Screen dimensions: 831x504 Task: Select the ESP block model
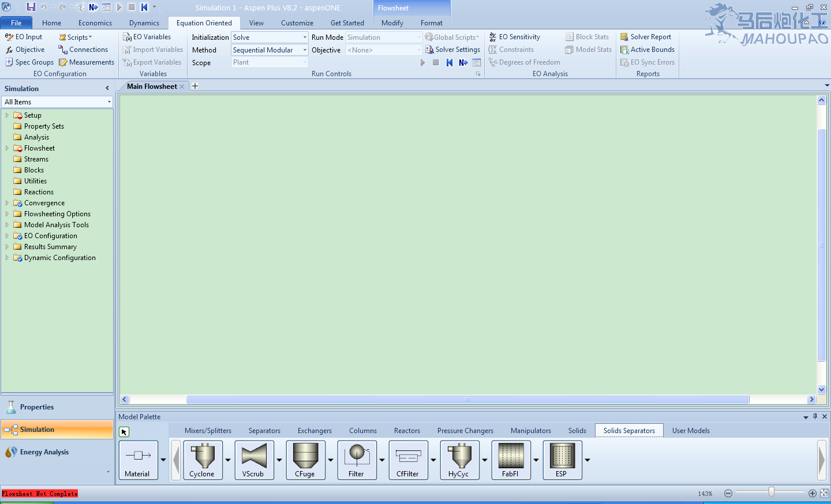tap(562, 460)
